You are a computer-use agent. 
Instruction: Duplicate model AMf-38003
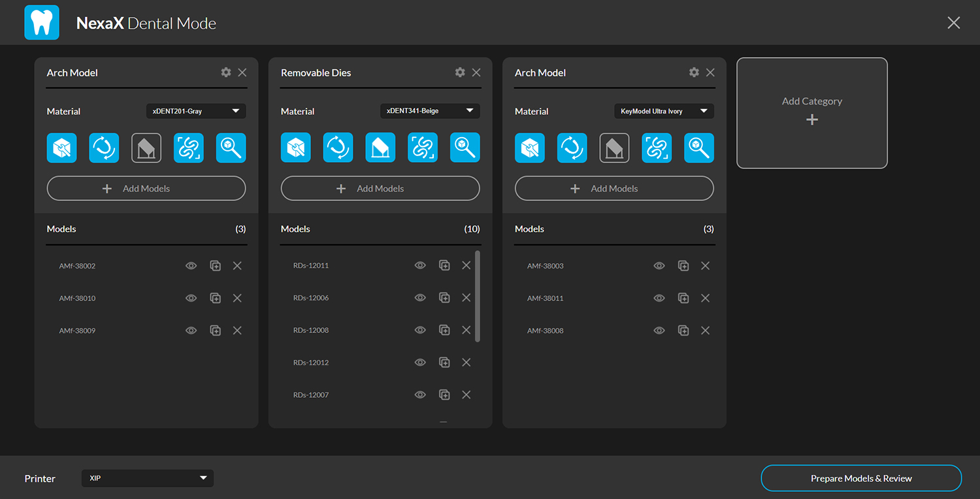click(683, 266)
